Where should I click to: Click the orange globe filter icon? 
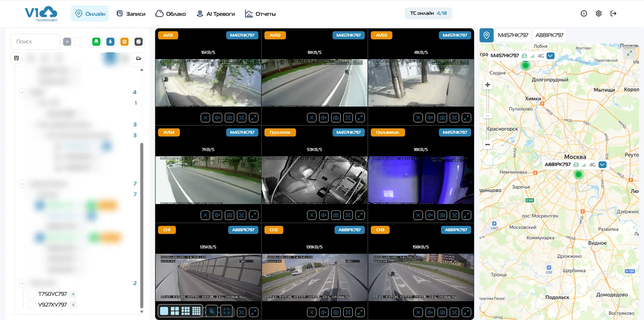pyautogui.click(x=124, y=42)
